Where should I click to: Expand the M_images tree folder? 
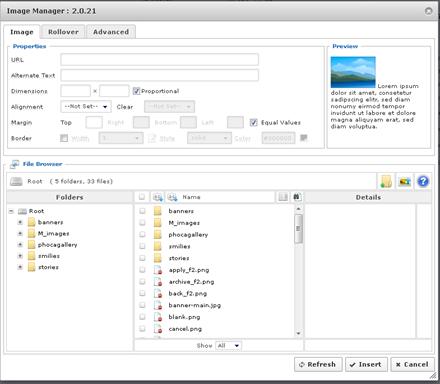[x=20, y=234]
